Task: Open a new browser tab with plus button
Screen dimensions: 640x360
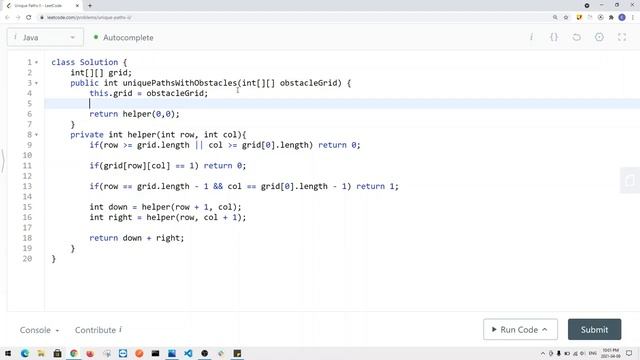Action: point(90,6)
